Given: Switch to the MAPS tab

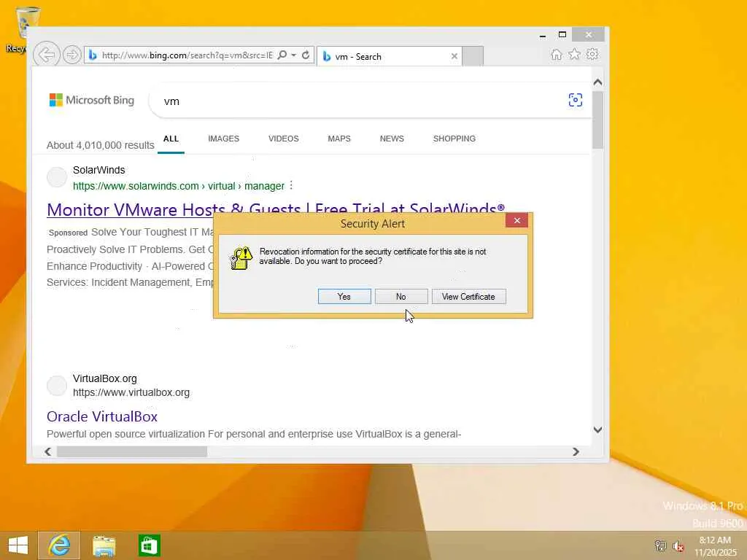Looking at the screenshot, I should click(x=339, y=139).
